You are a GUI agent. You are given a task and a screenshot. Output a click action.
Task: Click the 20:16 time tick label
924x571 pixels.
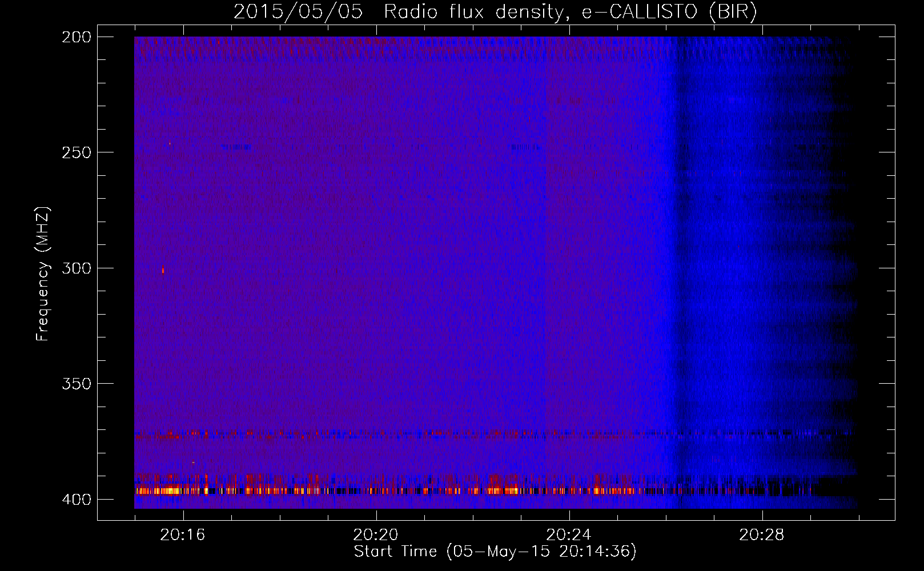pyautogui.click(x=183, y=534)
